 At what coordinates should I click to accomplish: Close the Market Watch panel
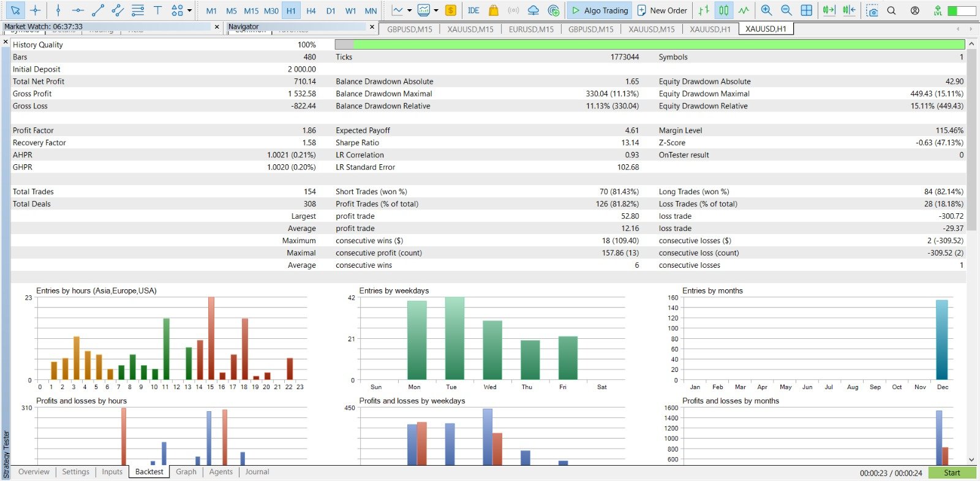point(217,27)
